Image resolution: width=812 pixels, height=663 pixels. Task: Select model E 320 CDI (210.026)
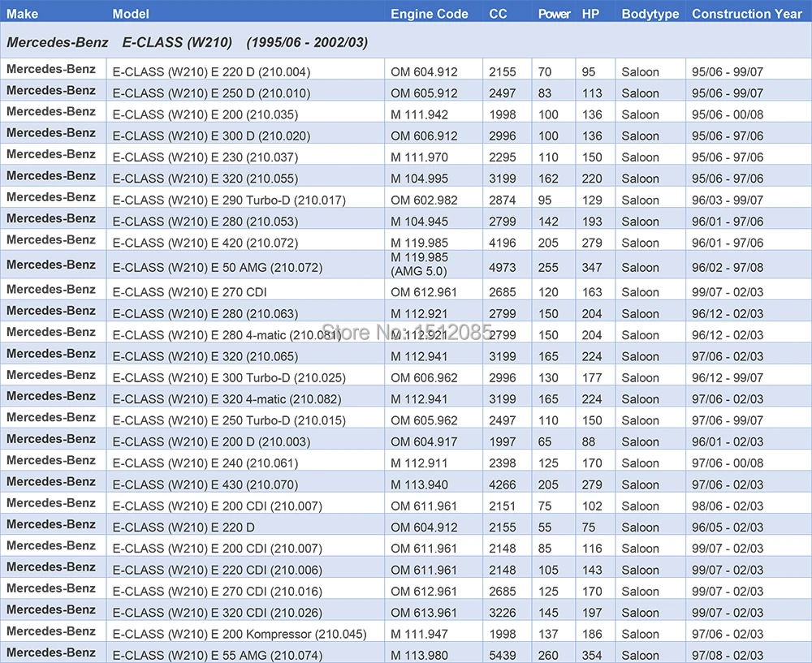[217, 612]
